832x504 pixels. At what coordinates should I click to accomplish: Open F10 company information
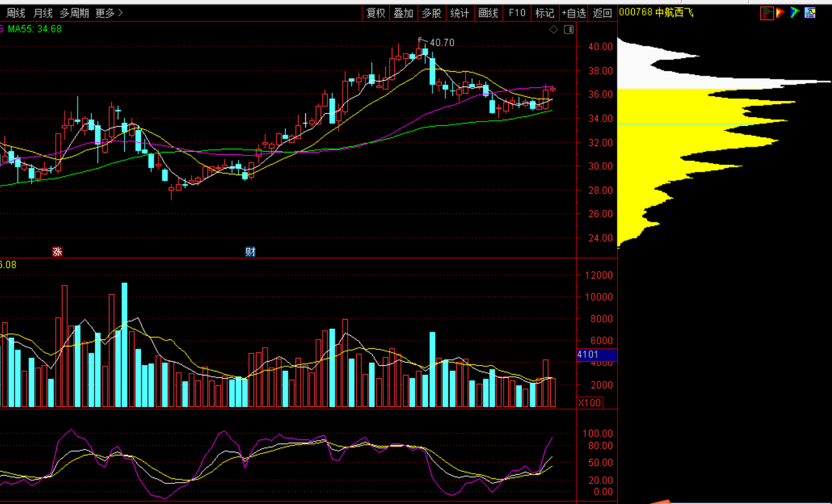click(517, 13)
